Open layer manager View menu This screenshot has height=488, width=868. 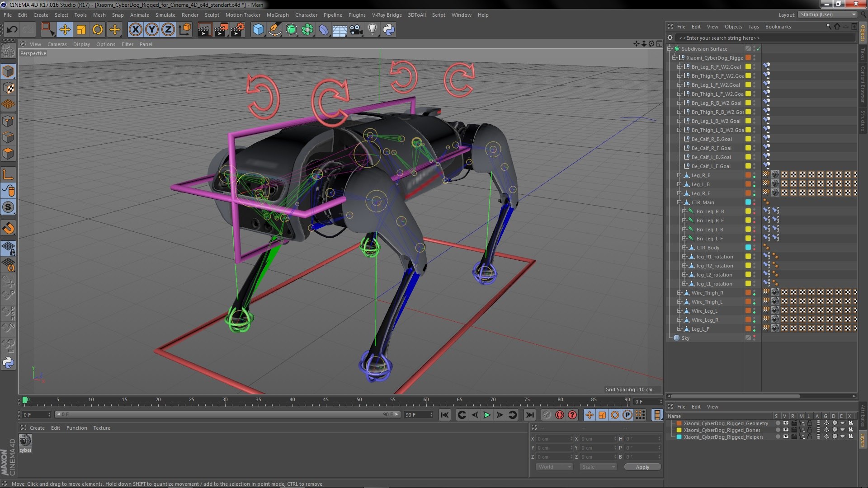tap(712, 407)
